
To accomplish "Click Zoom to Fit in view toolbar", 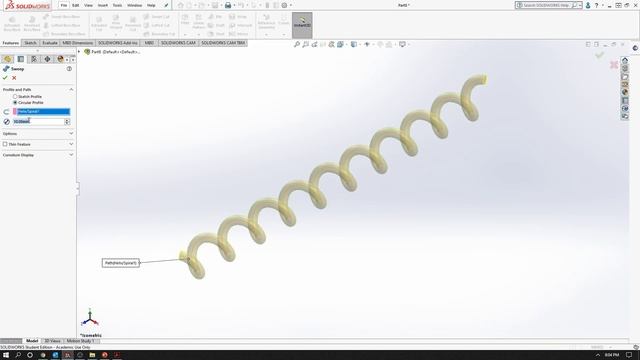I will [x=297, y=44].
